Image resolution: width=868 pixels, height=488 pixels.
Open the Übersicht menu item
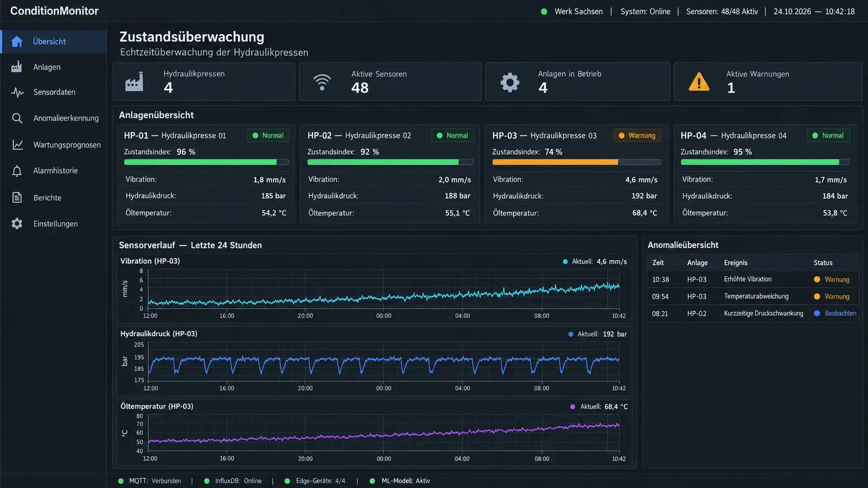53,41
